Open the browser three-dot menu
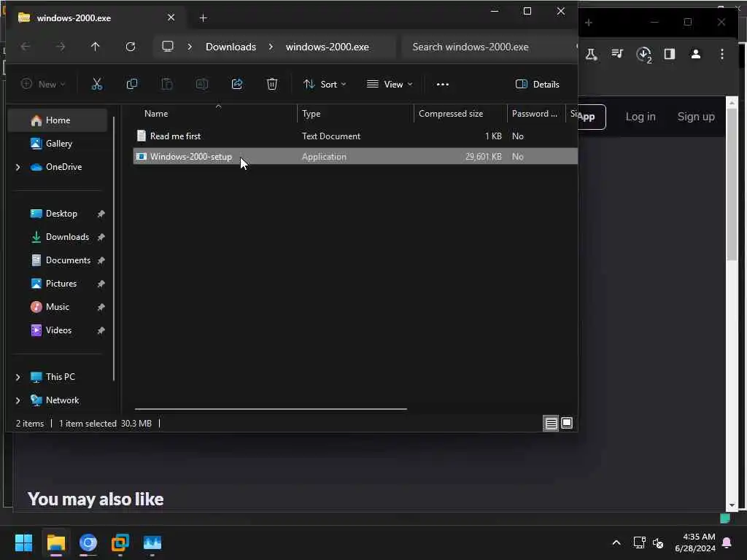The width and height of the screenshot is (747, 560). (x=722, y=54)
